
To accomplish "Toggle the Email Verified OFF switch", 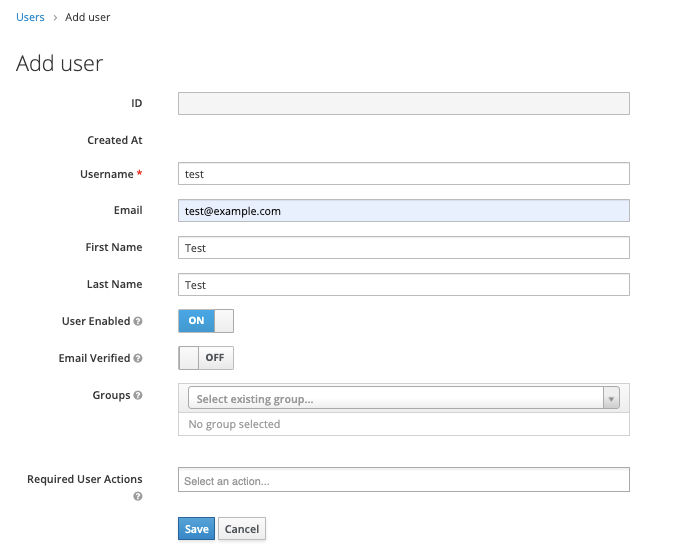I will [x=206, y=358].
